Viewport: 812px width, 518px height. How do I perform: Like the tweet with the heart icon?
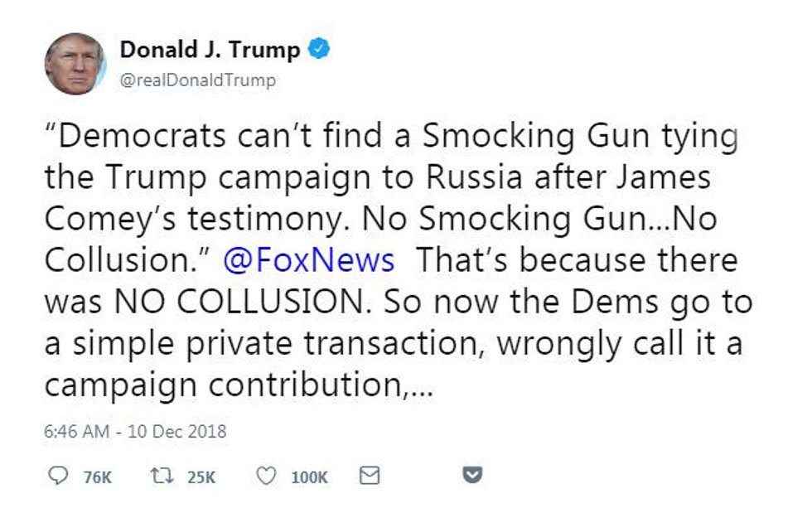point(265,476)
